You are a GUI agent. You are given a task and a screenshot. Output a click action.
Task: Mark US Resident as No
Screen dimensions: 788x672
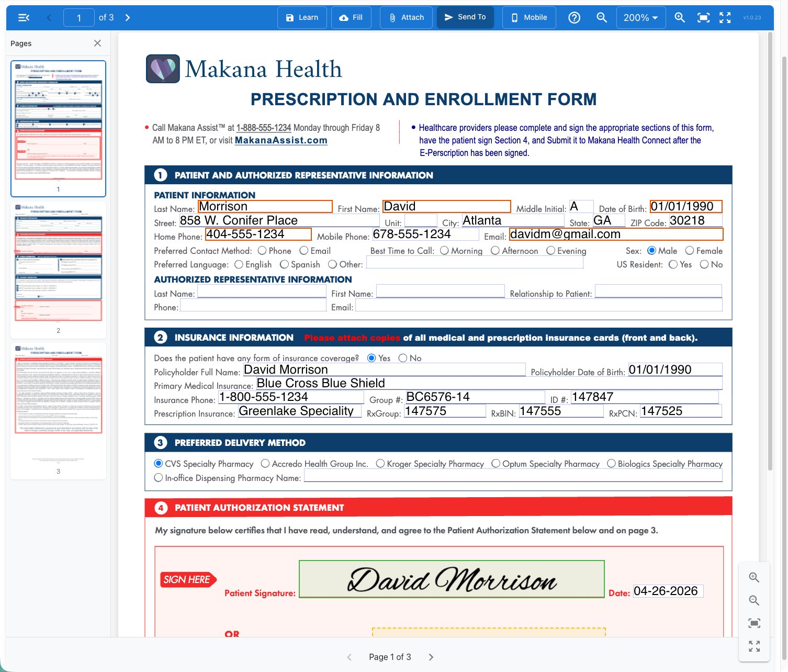pyautogui.click(x=704, y=264)
